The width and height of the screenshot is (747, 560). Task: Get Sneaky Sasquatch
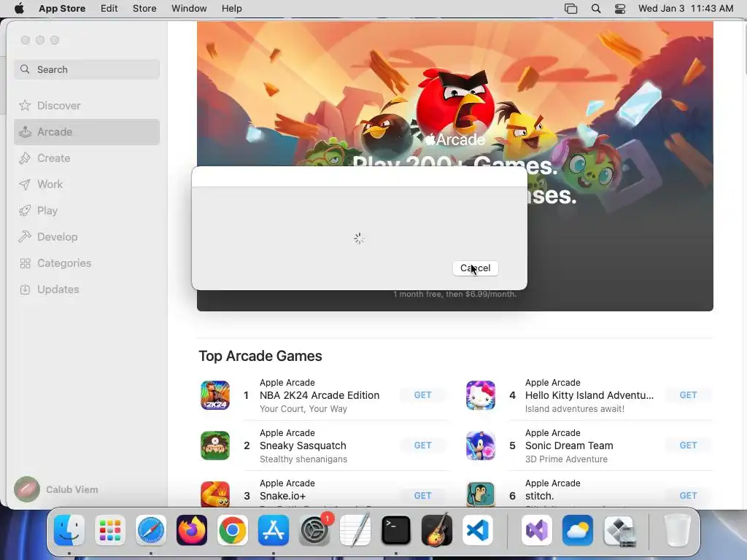pyautogui.click(x=422, y=446)
